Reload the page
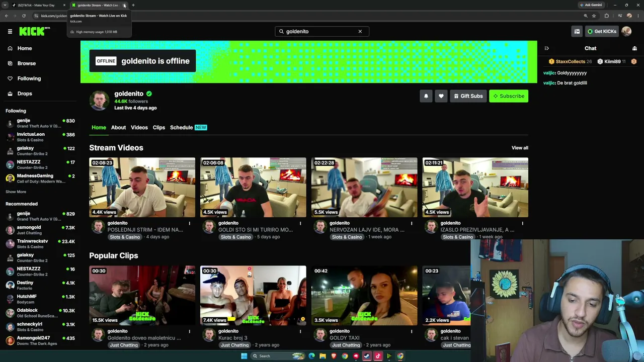 24,16
